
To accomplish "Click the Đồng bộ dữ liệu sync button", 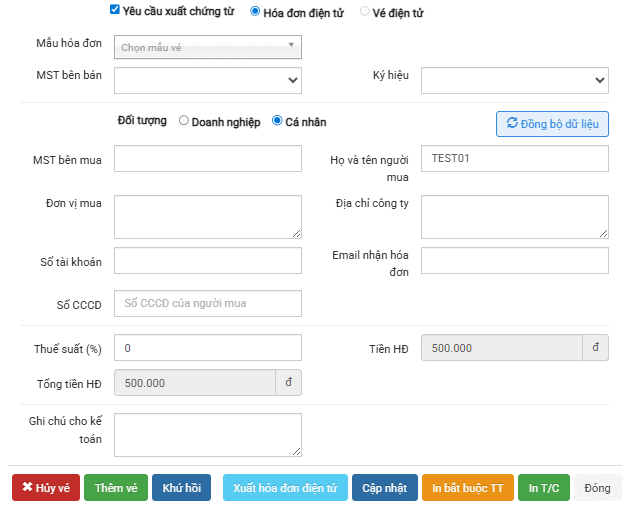I will point(552,123).
